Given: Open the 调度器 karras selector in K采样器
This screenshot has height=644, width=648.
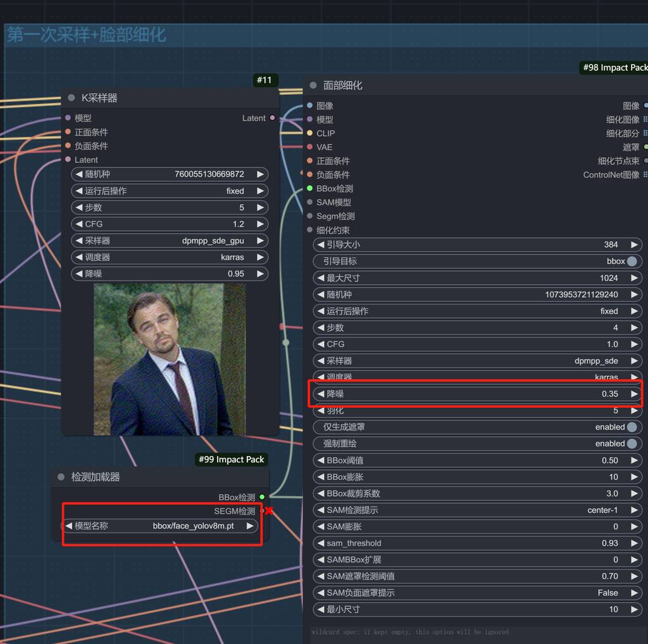Looking at the screenshot, I should 170,257.
